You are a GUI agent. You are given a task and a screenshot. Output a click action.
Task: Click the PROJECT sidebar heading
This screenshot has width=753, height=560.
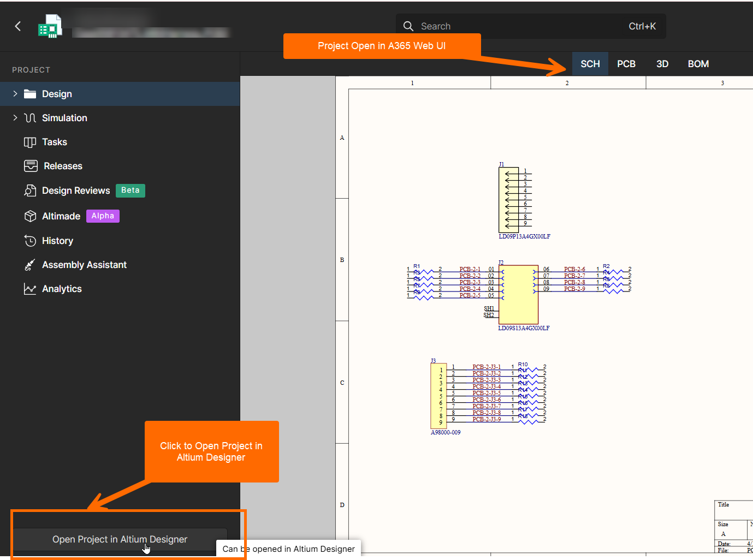coord(31,70)
